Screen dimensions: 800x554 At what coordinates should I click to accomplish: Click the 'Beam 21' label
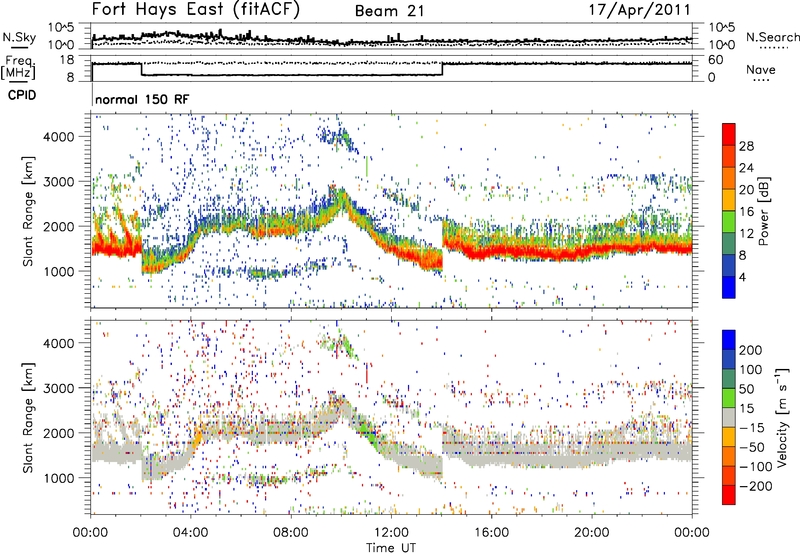(390, 11)
